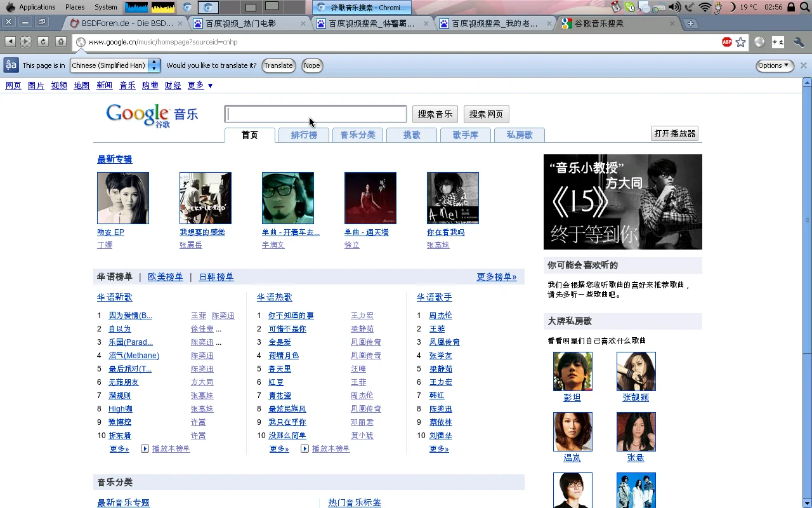Open the 彭坦 artist photo
812x508 pixels.
[573, 371]
